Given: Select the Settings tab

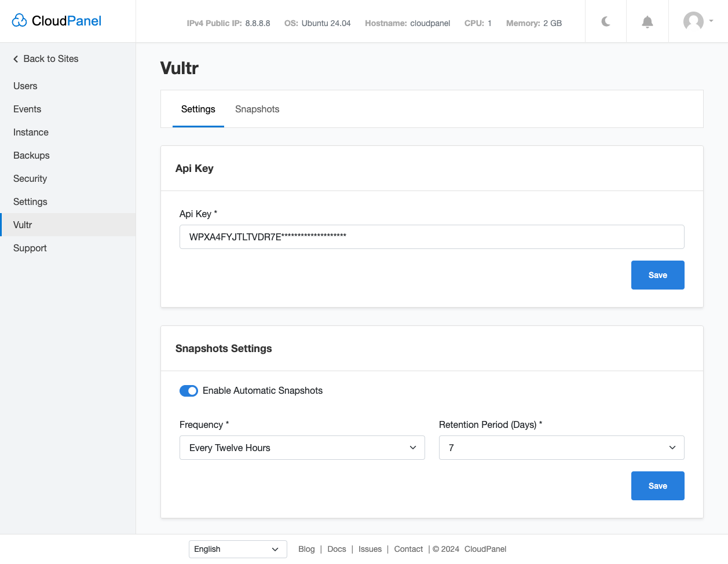Looking at the screenshot, I should pos(198,109).
